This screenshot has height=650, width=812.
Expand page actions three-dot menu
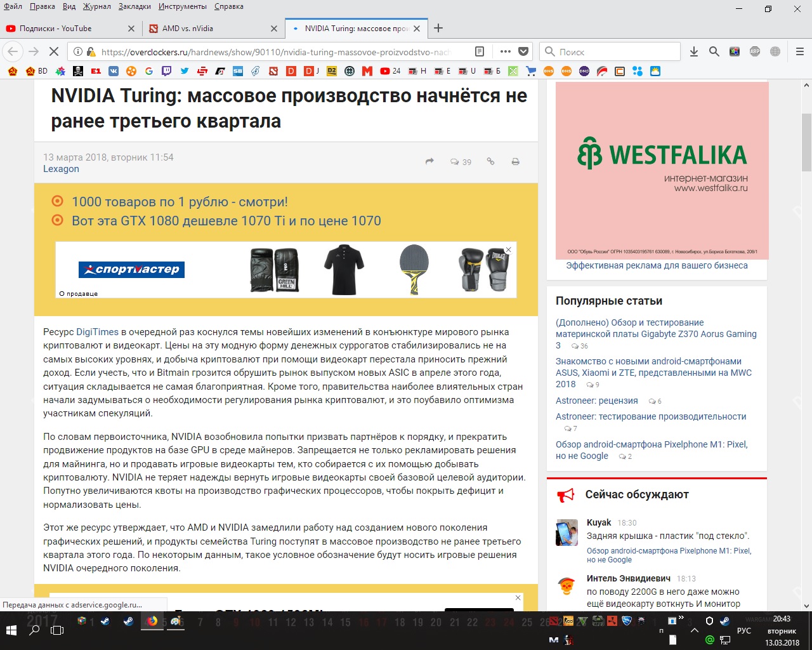pyautogui.click(x=505, y=51)
